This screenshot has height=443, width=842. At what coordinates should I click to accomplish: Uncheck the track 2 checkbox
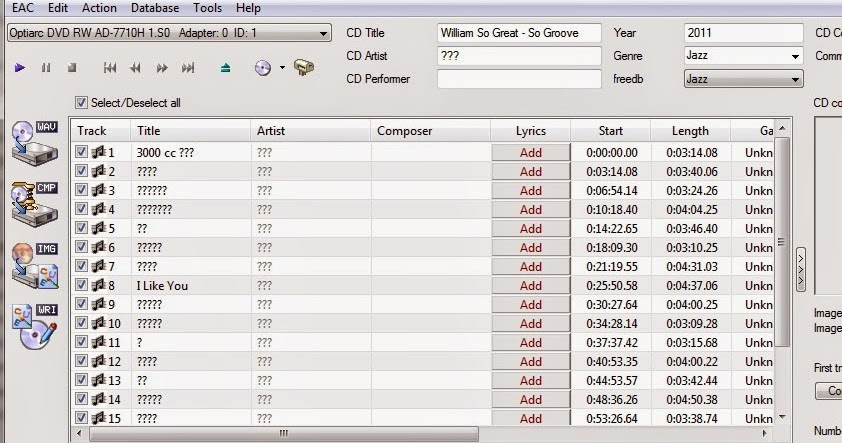(81, 171)
